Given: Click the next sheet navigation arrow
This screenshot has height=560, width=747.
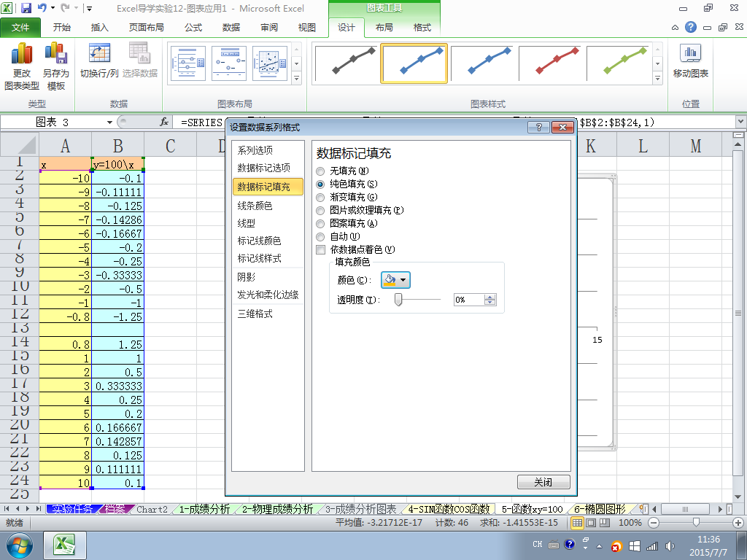Looking at the screenshot, I should 28,509.
